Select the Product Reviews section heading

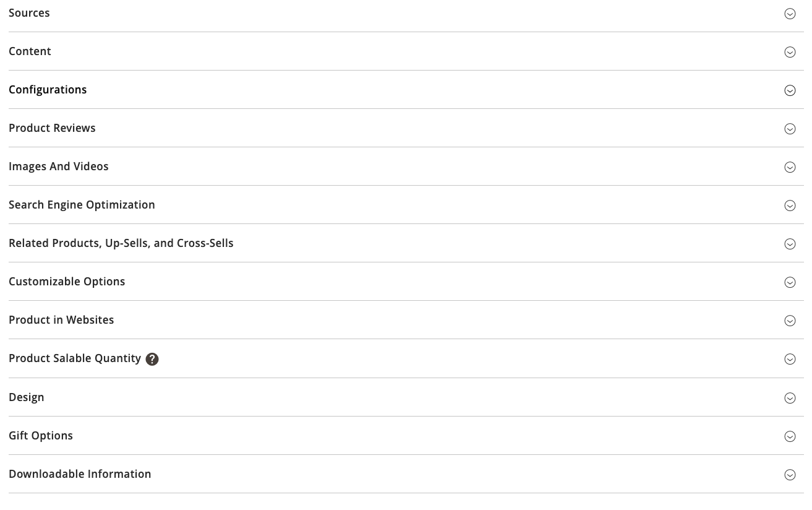tap(52, 128)
